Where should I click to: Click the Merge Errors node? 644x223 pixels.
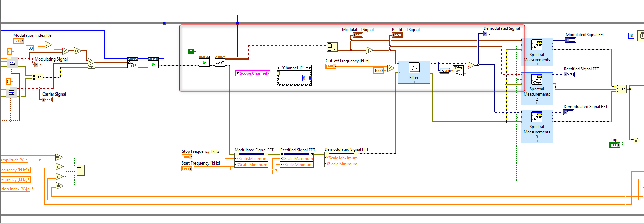pos(621,89)
